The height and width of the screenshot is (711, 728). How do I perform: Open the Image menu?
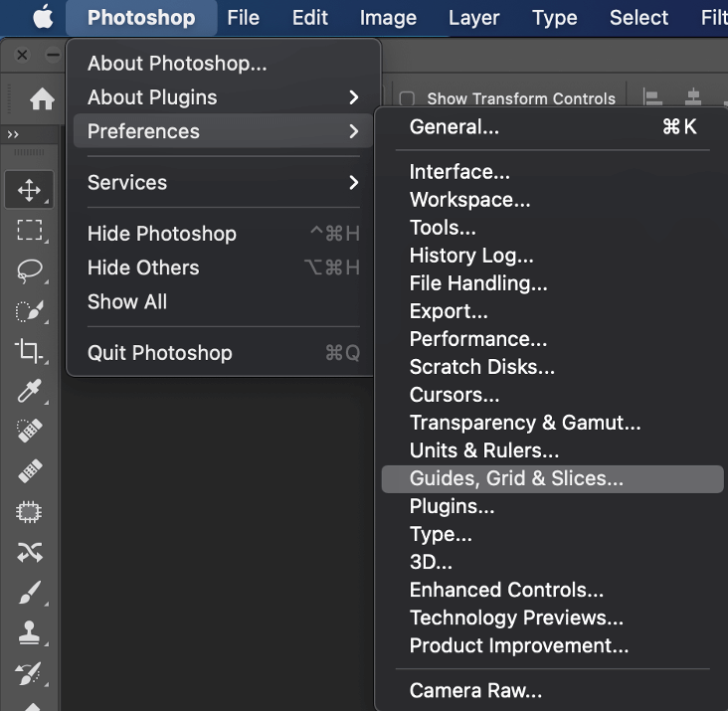[388, 18]
